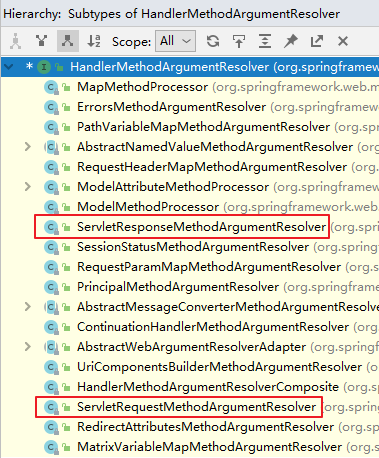
Task: Click abstract class icon of AbstractMessageConverterMethodArgumentResolver
Action: [51, 307]
